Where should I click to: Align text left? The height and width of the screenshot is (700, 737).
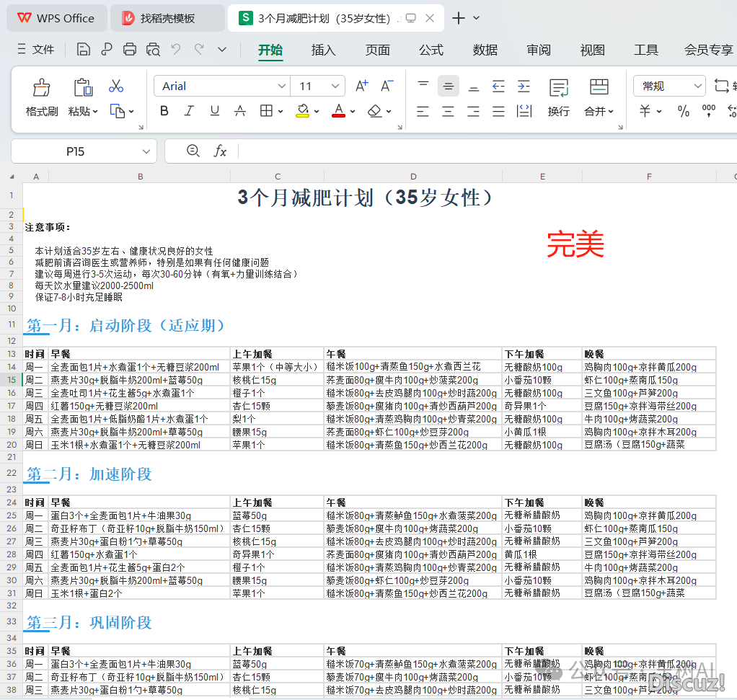tap(423, 111)
